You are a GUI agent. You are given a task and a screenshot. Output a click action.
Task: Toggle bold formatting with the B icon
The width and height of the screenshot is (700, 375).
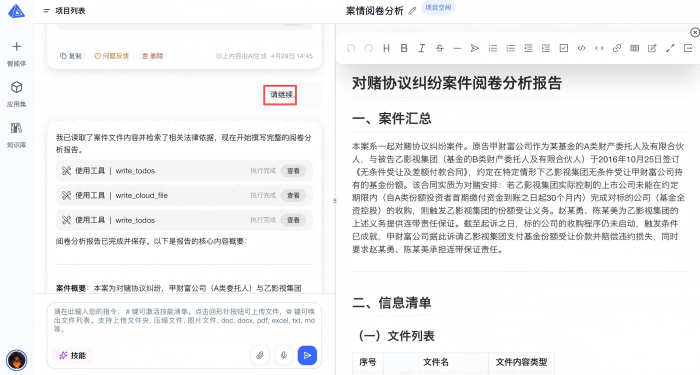pyautogui.click(x=404, y=48)
